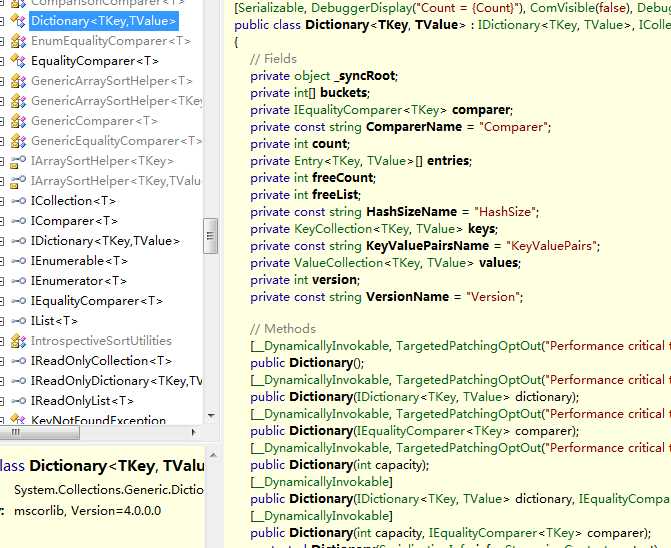
Task: Click the interface icon beside IList<T>
Action: [x=18, y=320]
